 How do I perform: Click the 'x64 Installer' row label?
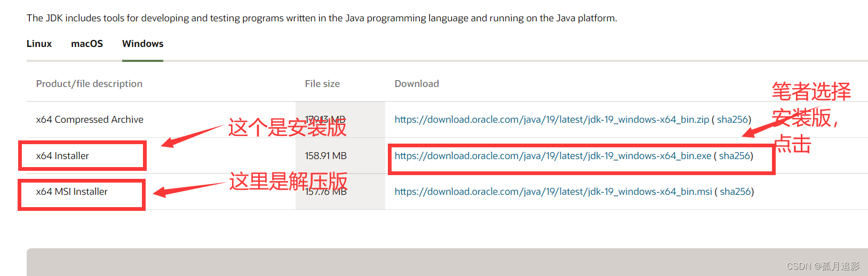[62, 156]
